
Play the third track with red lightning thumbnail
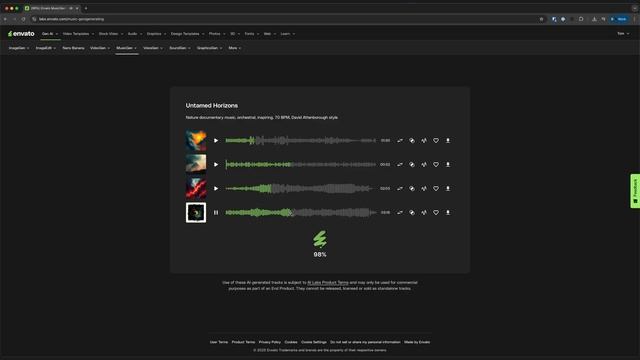coord(216,189)
